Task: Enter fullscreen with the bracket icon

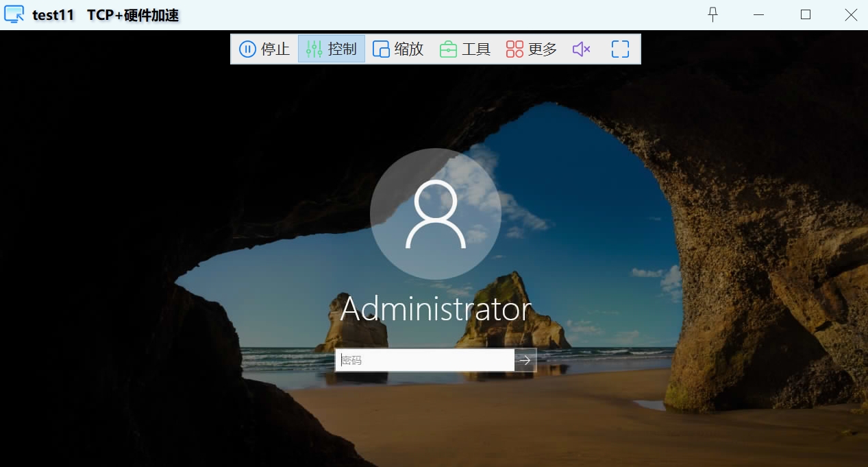Action: [620, 49]
